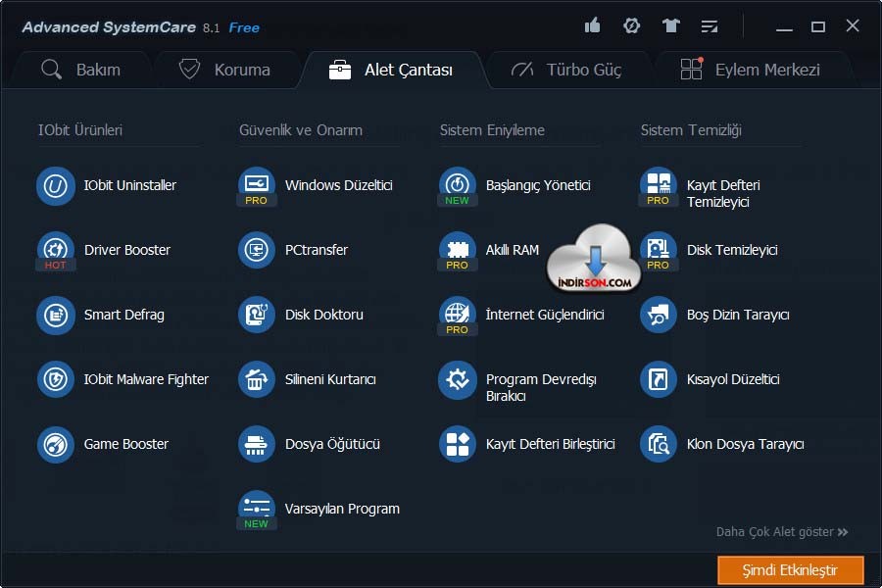882x588 pixels.
Task: Switch to the Koruma tab
Action: [x=224, y=70]
